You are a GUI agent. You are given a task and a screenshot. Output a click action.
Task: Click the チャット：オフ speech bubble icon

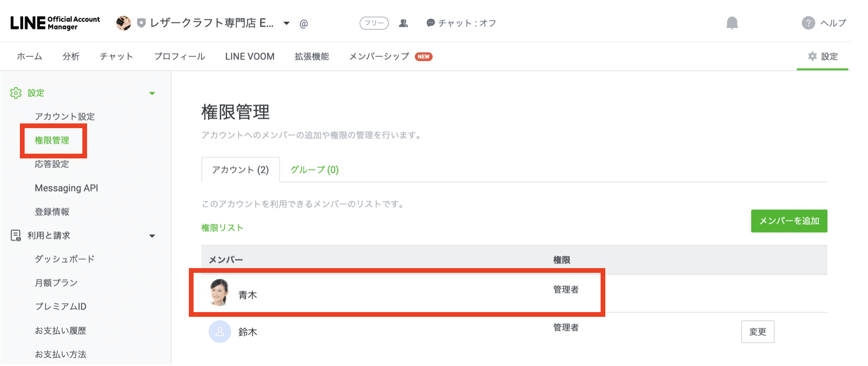(x=430, y=23)
